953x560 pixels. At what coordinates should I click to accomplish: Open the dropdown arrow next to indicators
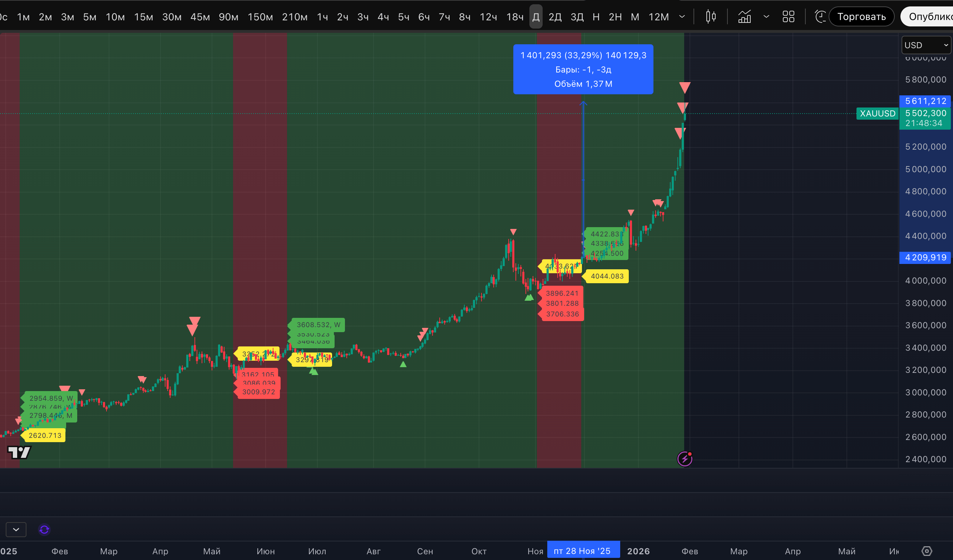(x=766, y=17)
